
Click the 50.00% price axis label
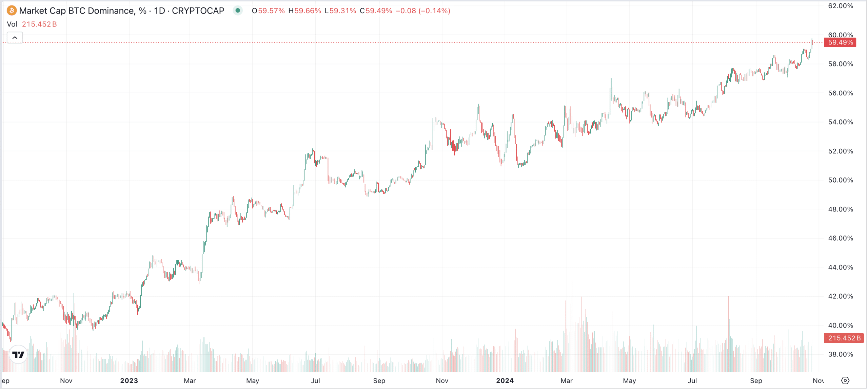(840, 180)
